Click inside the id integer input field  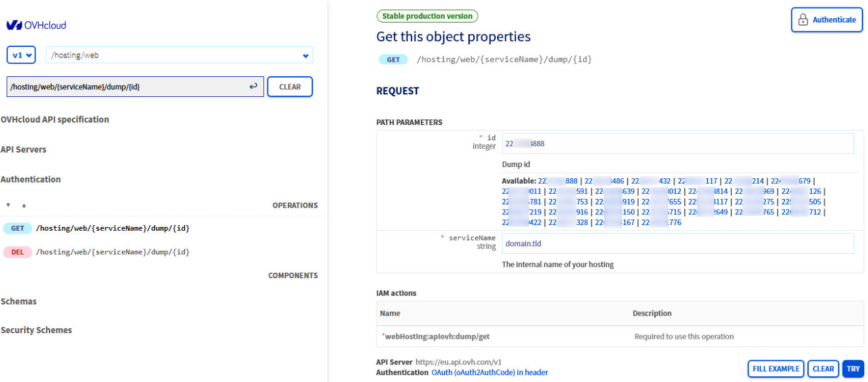[x=678, y=143]
